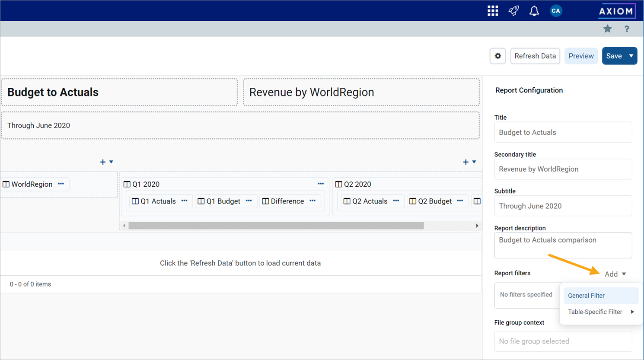This screenshot has height=360, width=644.
Task: Click the Subtitle input field
Action: pos(563,206)
